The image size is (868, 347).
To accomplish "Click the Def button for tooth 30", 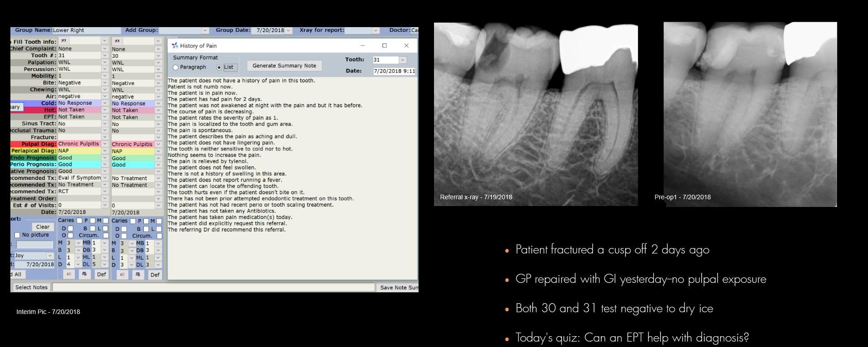I will [155, 275].
